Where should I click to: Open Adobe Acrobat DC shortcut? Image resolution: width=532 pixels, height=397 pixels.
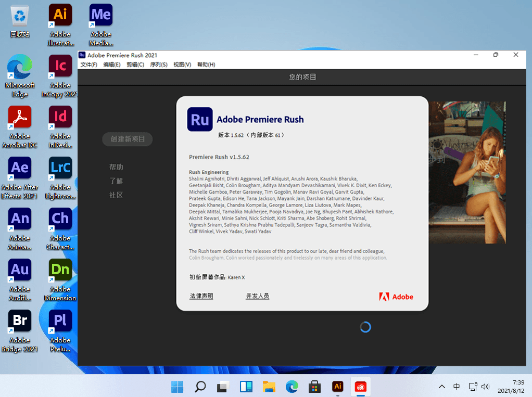20,127
